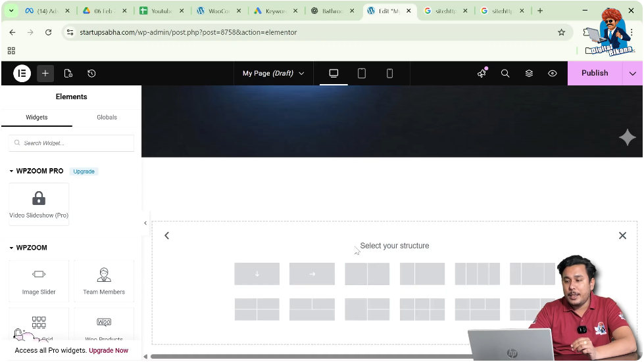Switch to tablet responsive view
The height and width of the screenshot is (362, 644).
361,74
